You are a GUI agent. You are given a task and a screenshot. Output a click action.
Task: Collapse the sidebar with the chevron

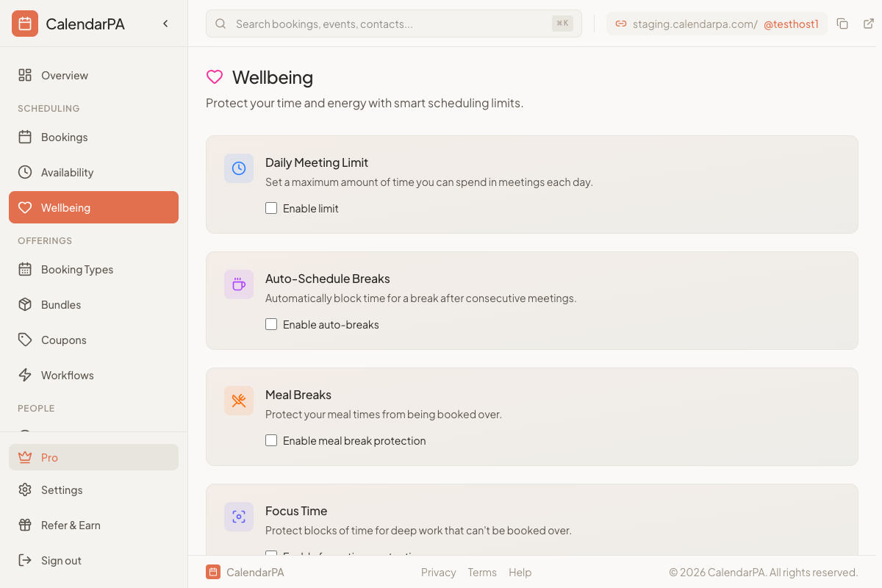165,23
